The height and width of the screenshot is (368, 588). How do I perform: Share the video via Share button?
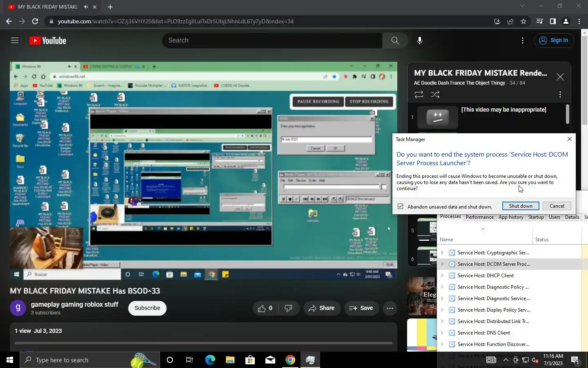(x=322, y=308)
